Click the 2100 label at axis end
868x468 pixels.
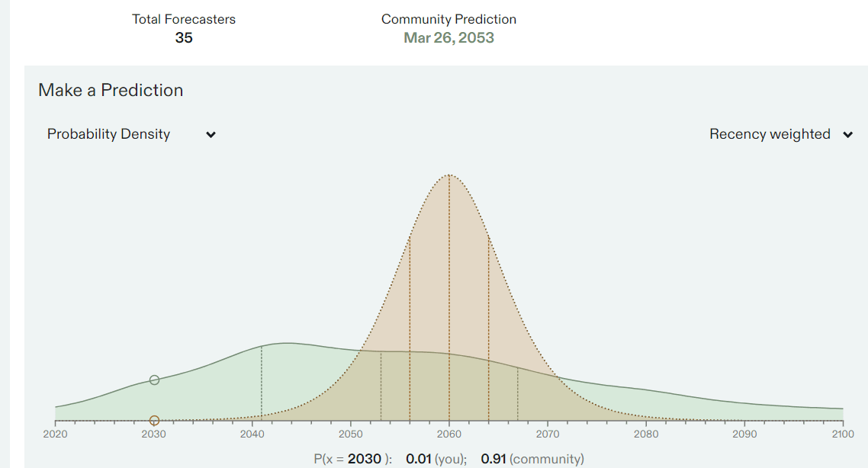coord(843,434)
